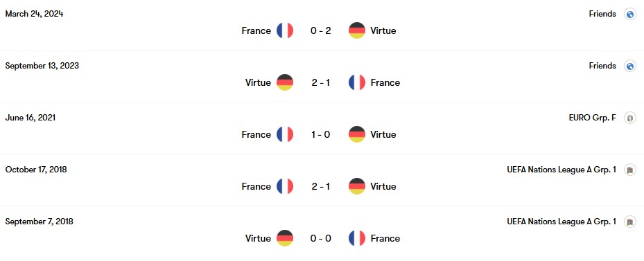Click Friends label for March 24, 2024 match

[602, 14]
